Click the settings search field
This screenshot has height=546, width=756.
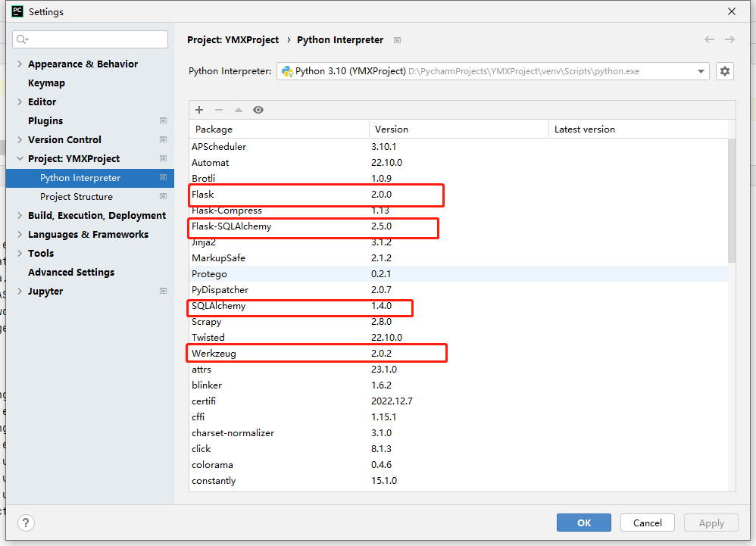click(x=91, y=39)
